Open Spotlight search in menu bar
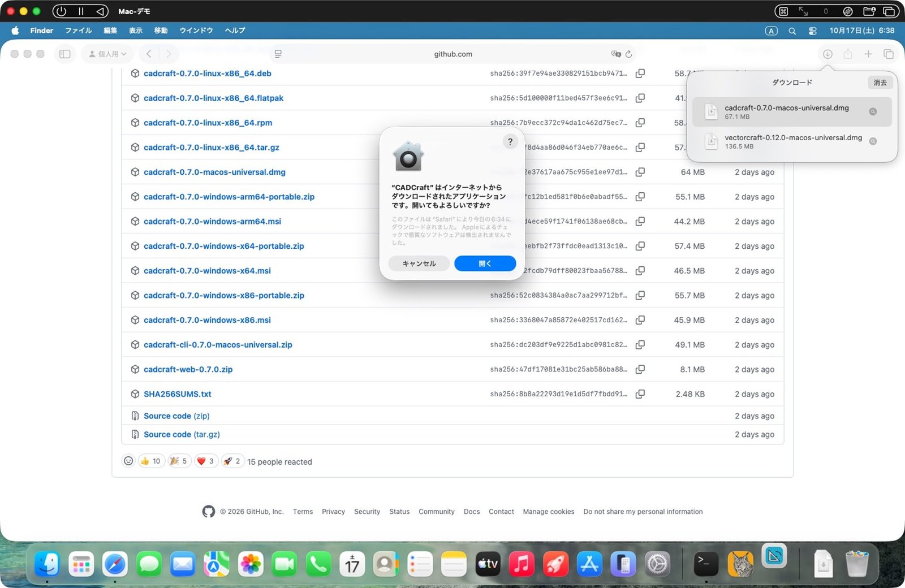Image resolution: width=905 pixels, height=588 pixels. (x=792, y=31)
